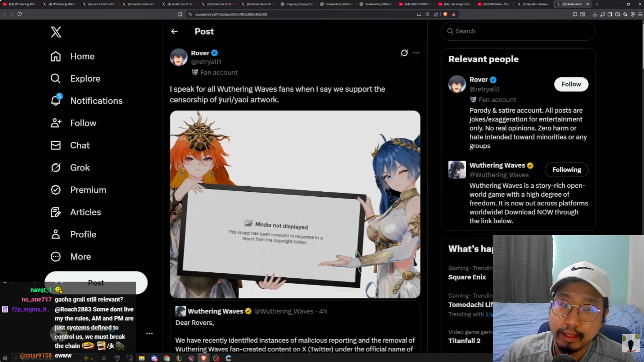Open Chat envelope in the sidebar
Image resolution: width=644 pixels, height=362 pixels.
click(55, 145)
